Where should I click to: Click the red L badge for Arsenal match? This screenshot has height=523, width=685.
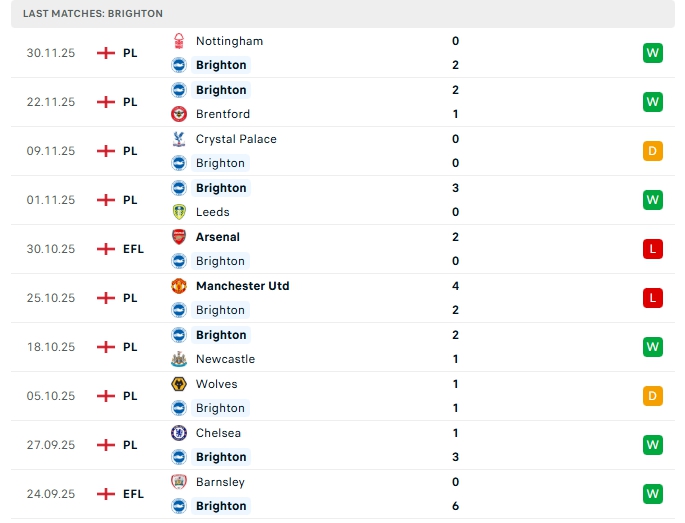pos(653,249)
